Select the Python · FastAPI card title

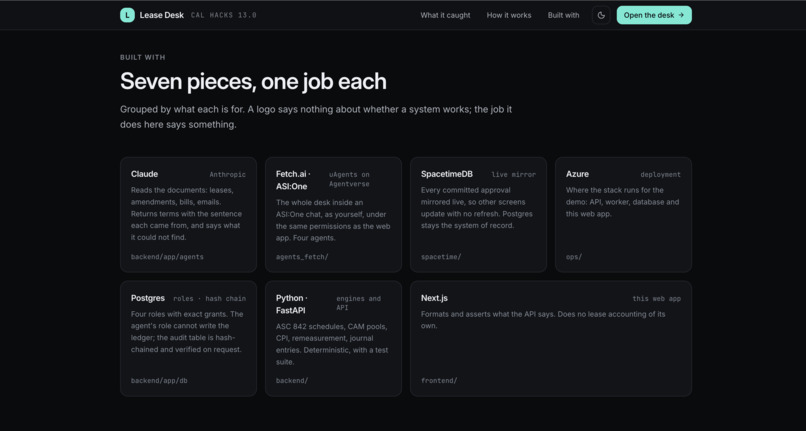291,304
